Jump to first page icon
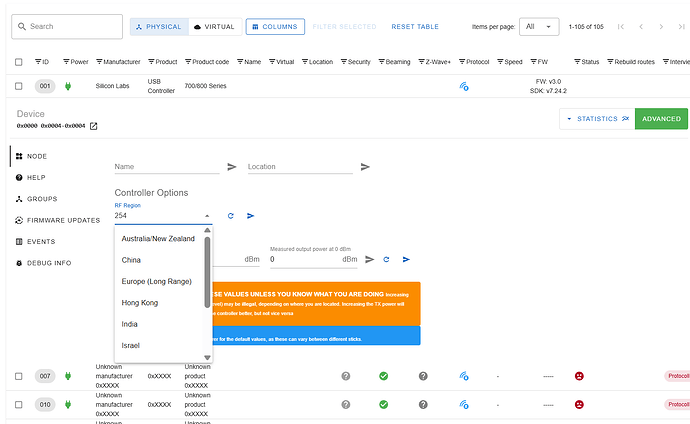690x424 pixels. click(x=621, y=27)
